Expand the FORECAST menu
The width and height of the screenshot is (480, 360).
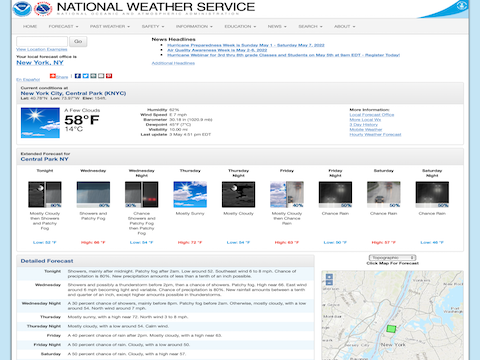point(63,26)
